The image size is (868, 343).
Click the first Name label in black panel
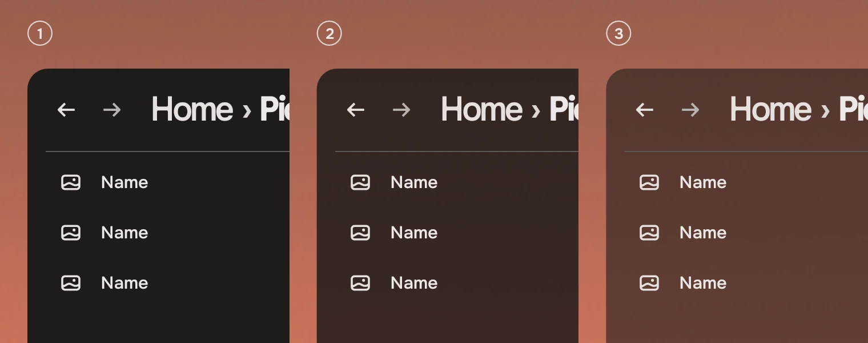[124, 182]
